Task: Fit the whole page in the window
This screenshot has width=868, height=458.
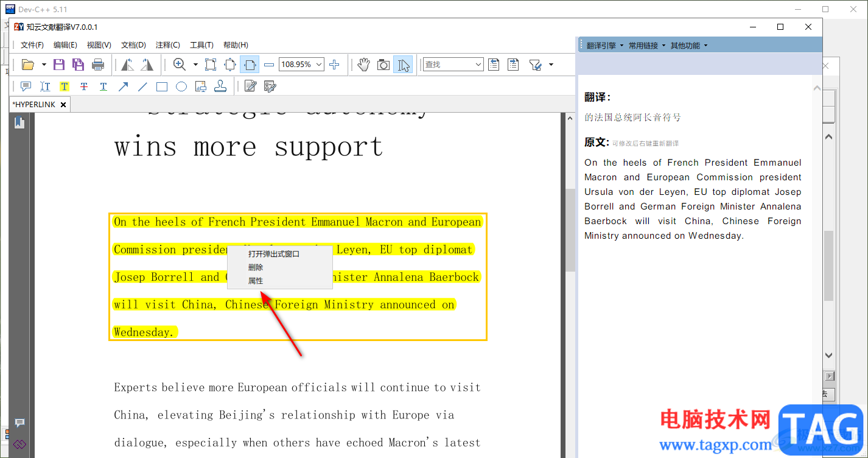Action: click(x=230, y=65)
